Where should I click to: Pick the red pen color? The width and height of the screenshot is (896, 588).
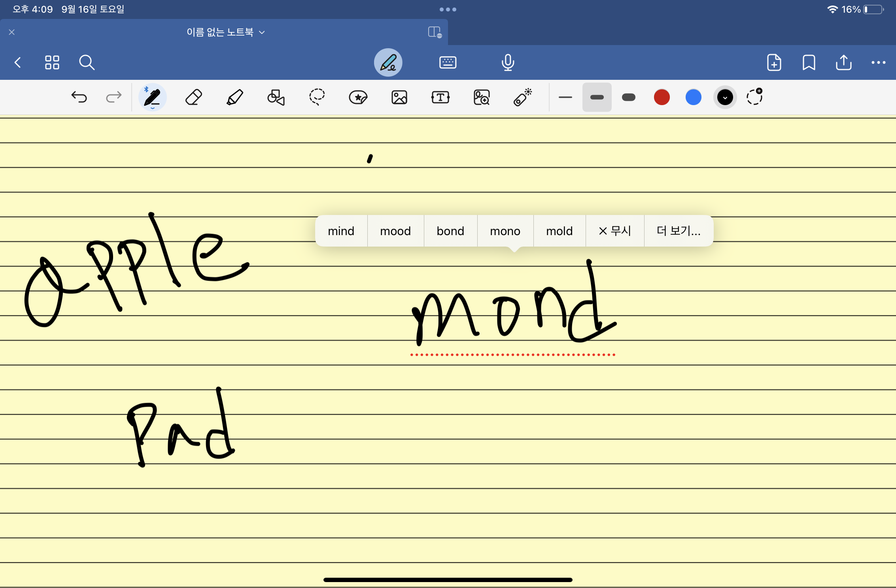coord(662,98)
